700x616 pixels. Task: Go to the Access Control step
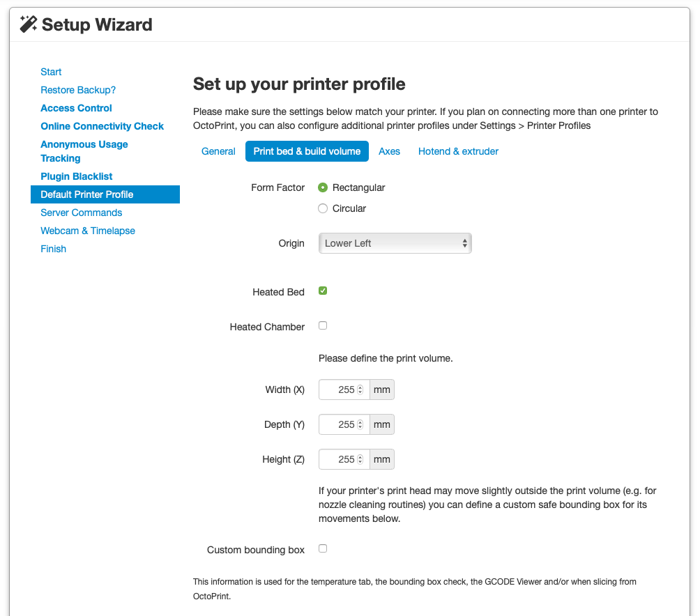click(76, 108)
